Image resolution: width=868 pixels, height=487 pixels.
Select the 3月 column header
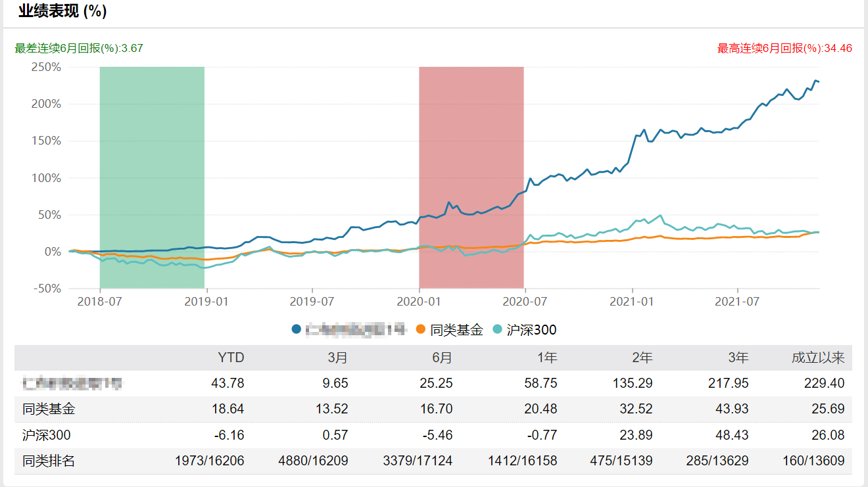click(x=338, y=358)
